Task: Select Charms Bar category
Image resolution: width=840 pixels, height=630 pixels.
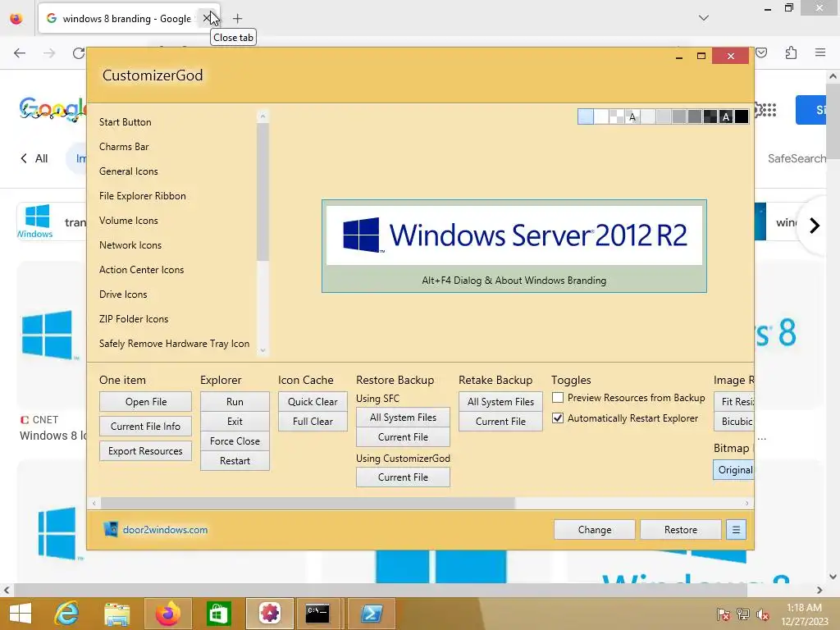Action: pyautogui.click(x=125, y=147)
